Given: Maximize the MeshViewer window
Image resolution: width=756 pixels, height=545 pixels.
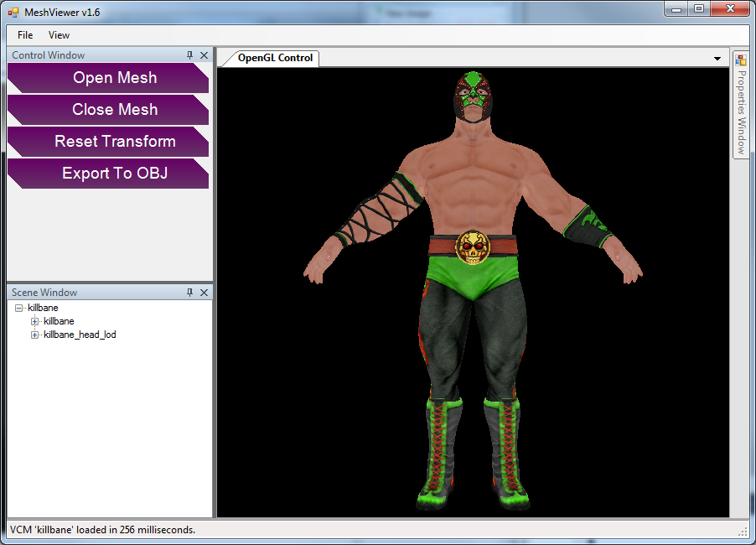Looking at the screenshot, I should [699, 9].
